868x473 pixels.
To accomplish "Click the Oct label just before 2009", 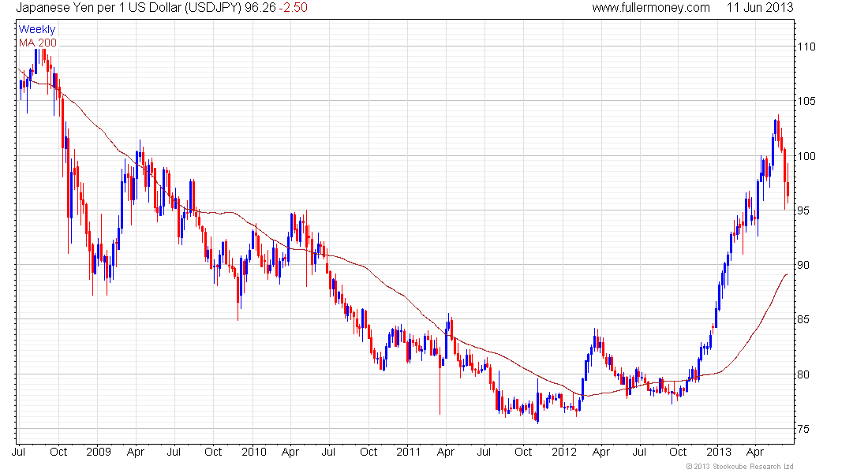I will coord(58,452).
